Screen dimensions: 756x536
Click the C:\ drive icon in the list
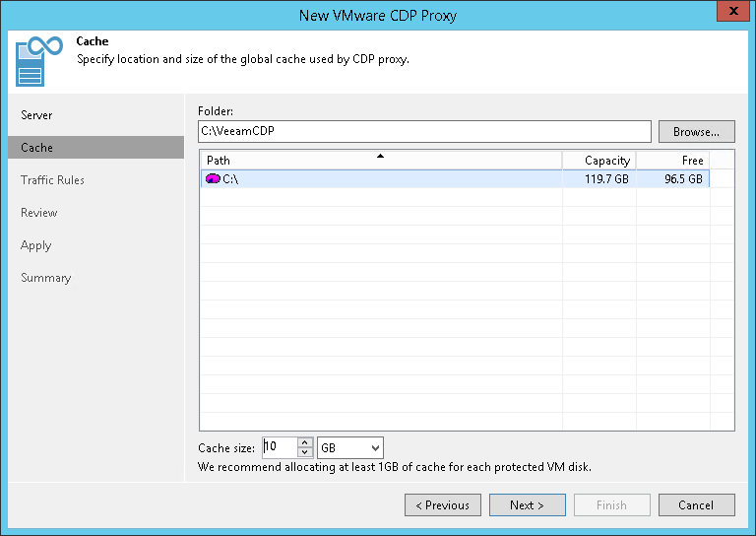[213, 179]
